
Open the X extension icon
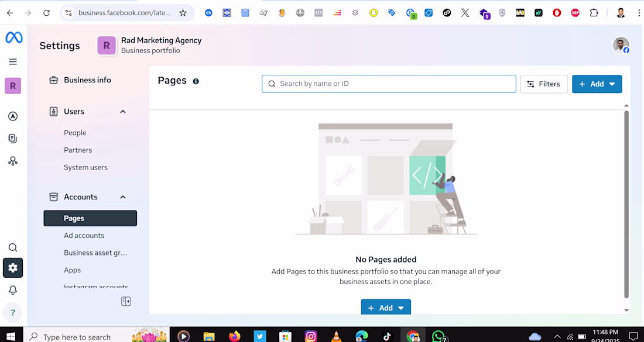pyautogui.click(x=465, y=13)
